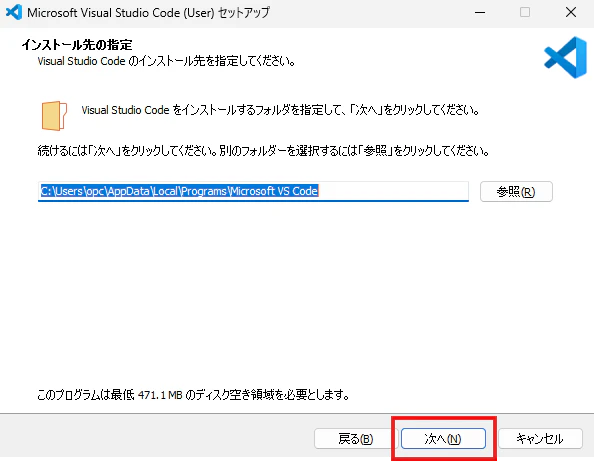This screenshot has height=462, width=594.
Task: Click the disabled maximize window button
Action: [x=525, y=12]
